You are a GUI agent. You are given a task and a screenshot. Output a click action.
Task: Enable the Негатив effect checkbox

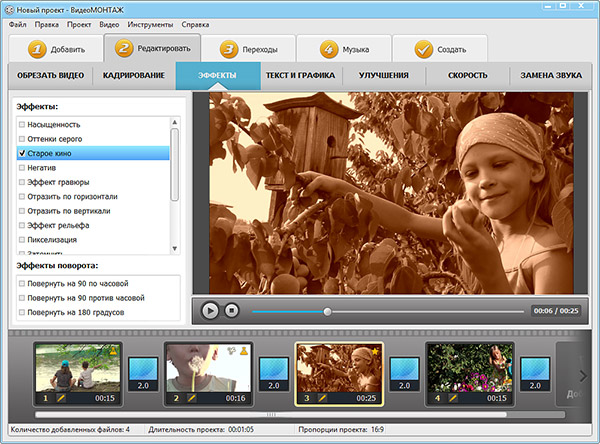(22, 168)
